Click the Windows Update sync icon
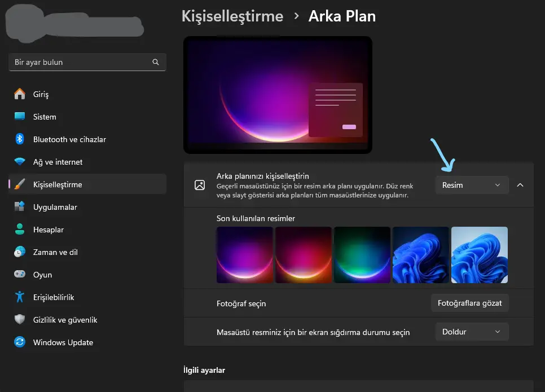This screenshot has height=392, width=545. coord(20,342)
